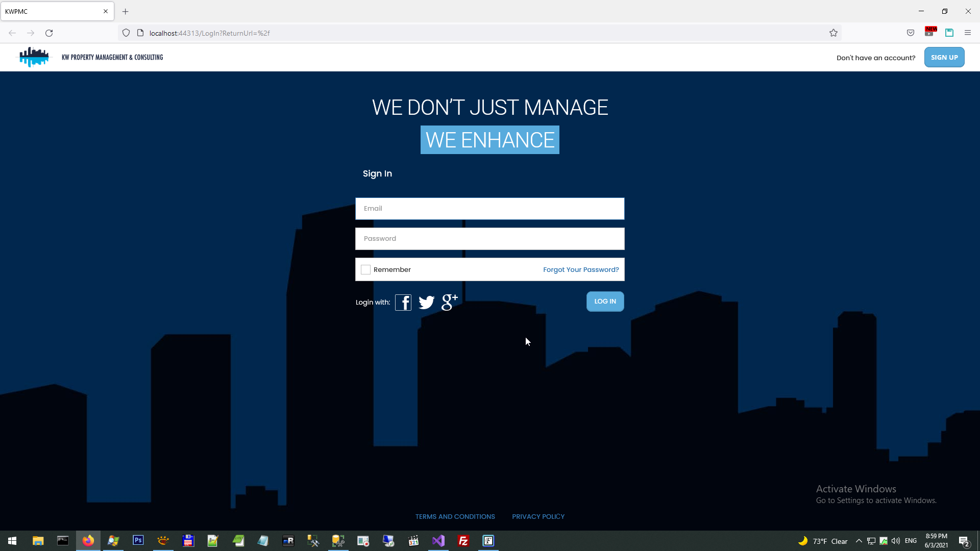The image size is (980, 551).
Task: Open a new browser tab
Action: click(x=126, y=11)
